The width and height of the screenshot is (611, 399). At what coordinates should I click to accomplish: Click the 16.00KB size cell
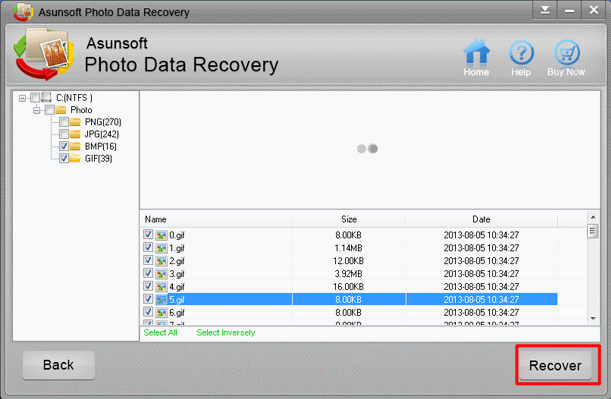(348, 287)
